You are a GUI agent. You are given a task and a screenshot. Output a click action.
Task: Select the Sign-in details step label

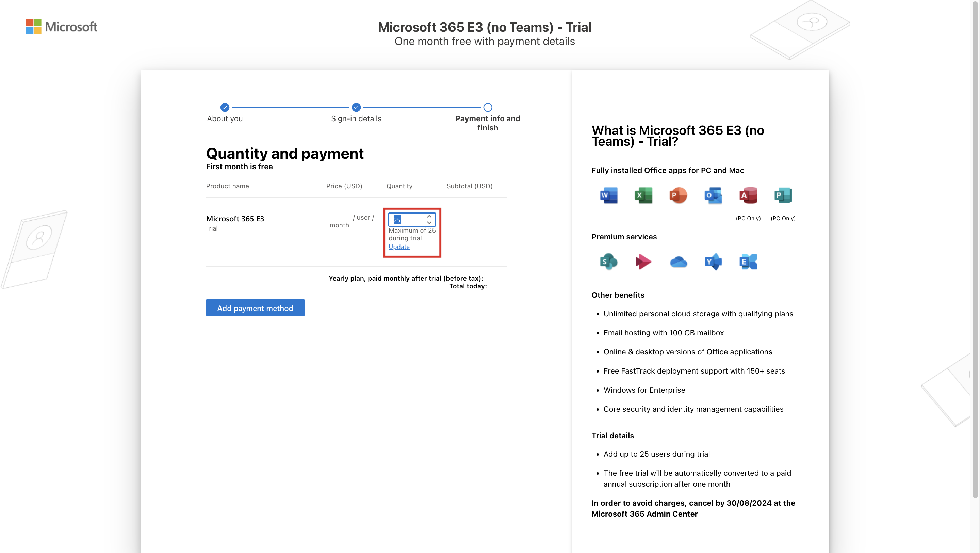click(x=356, y=118)
